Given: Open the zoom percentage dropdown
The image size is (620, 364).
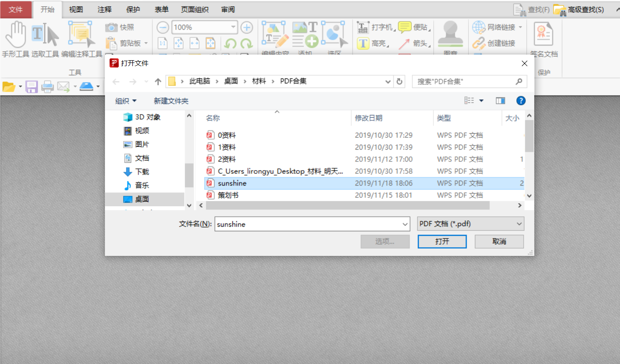Looking at the screenshot, I should click(233, 27).
